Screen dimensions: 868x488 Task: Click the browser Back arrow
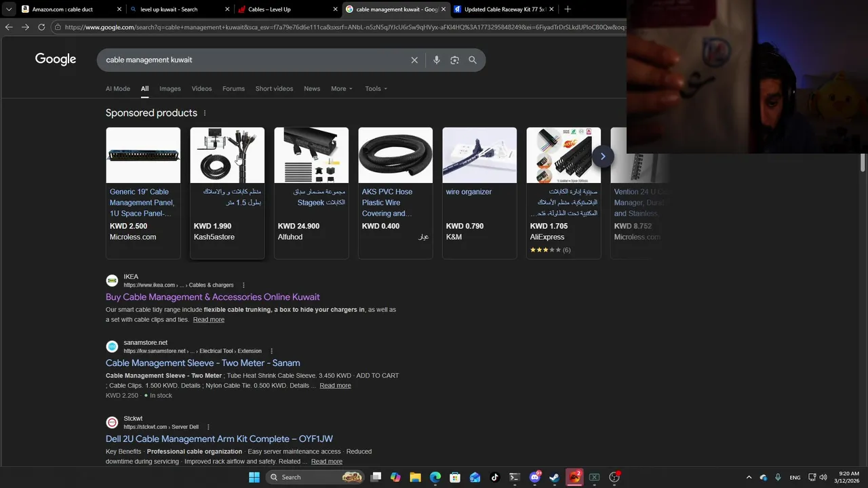coord(9,27)
